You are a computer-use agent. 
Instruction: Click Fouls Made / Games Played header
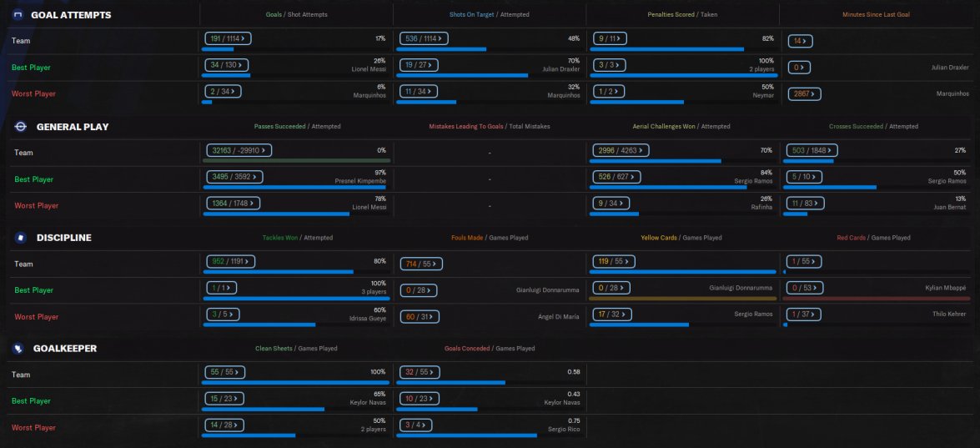click(490, 238)
